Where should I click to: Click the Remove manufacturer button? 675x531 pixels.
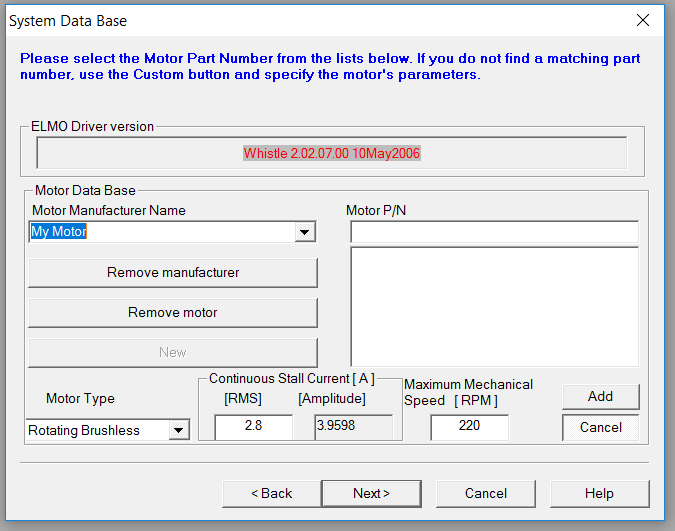(173, 273)
